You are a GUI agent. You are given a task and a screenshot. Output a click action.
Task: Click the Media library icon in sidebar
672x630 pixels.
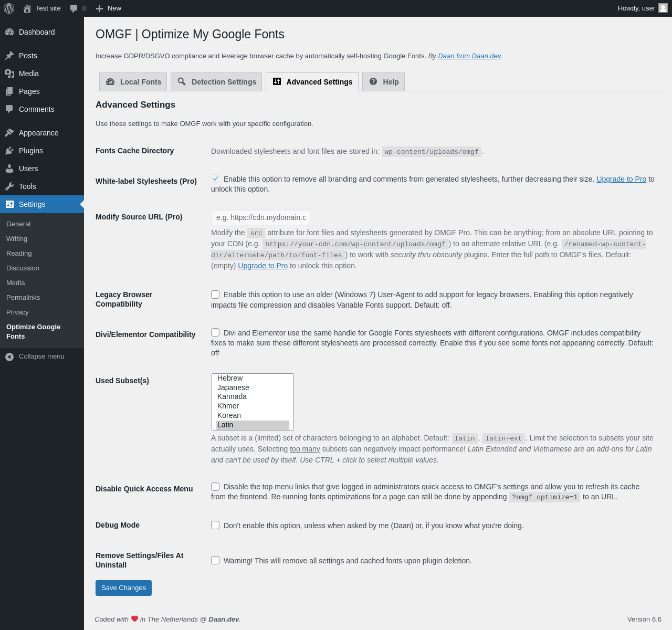coord(9,73)
